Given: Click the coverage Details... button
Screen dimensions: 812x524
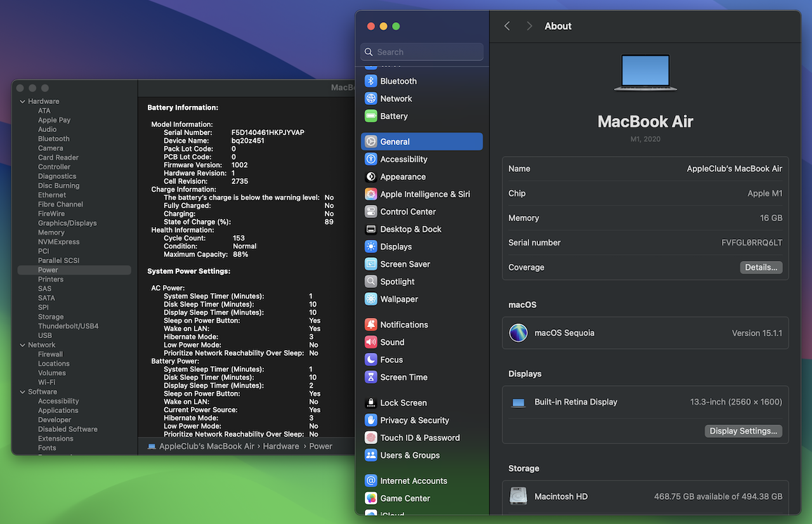Looking at the screenshot, I should coord(761,267).
